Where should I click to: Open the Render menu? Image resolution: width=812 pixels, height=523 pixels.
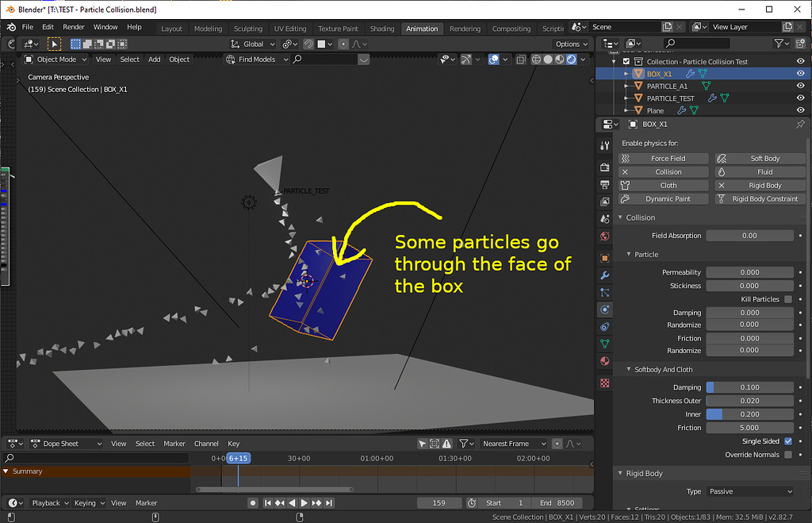point(74,27)
